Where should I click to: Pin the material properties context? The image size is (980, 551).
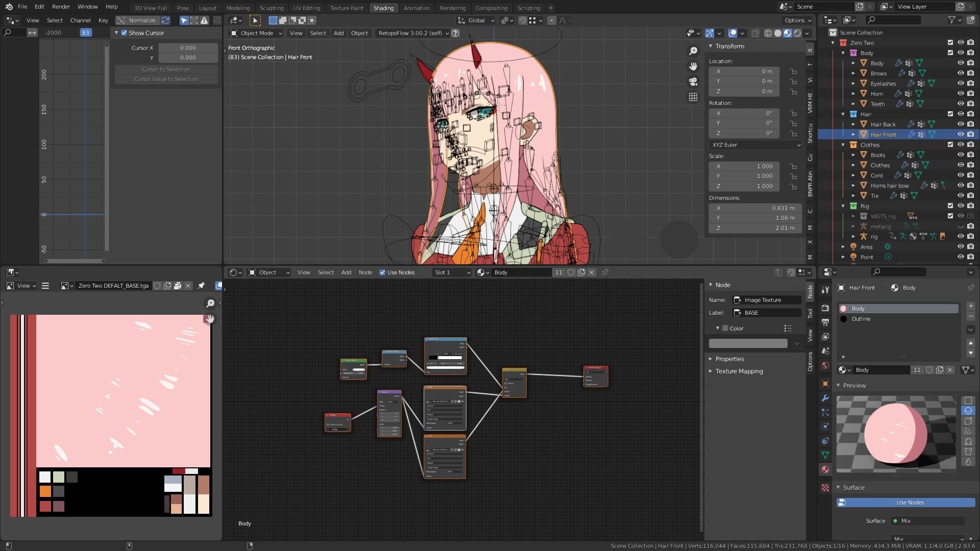[x=970, y=288]
